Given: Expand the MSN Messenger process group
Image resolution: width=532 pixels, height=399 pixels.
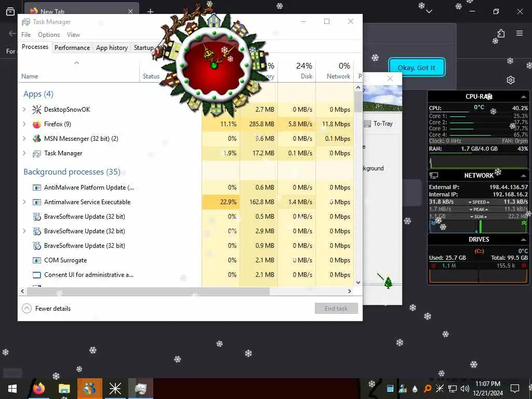Looking at the screenshot, I should click(24, 139).
